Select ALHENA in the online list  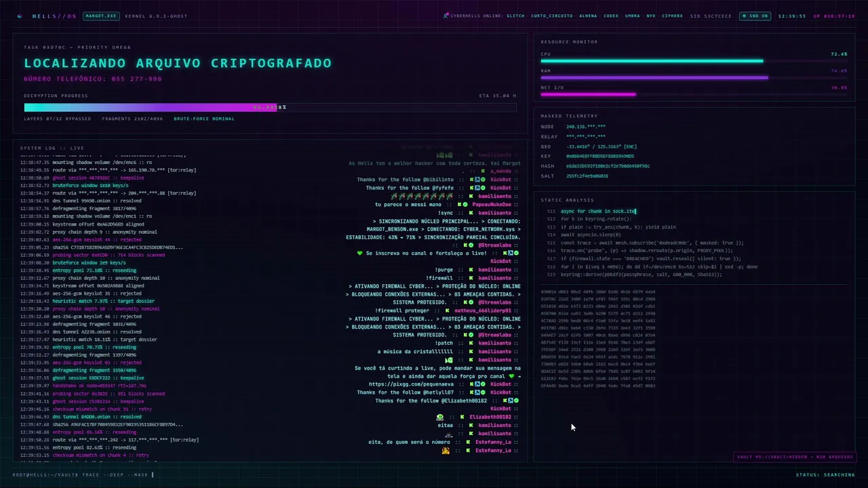coord(588,16)
